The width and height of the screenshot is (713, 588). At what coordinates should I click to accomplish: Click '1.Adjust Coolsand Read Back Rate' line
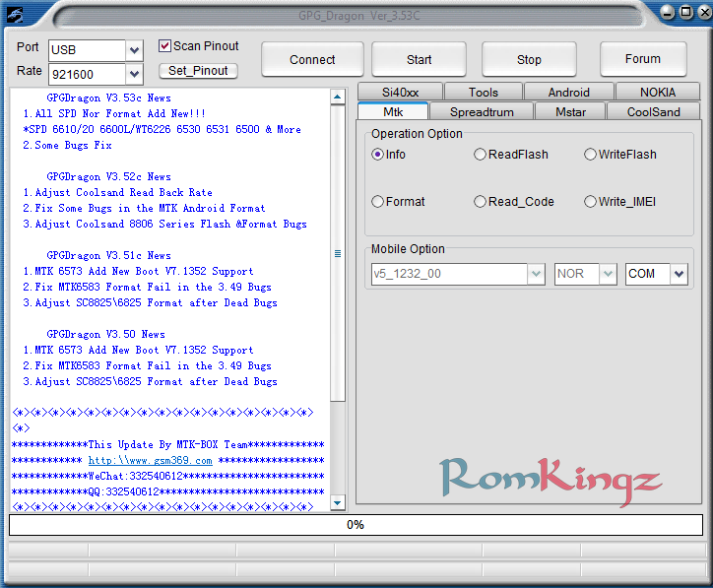pos(117,192)
